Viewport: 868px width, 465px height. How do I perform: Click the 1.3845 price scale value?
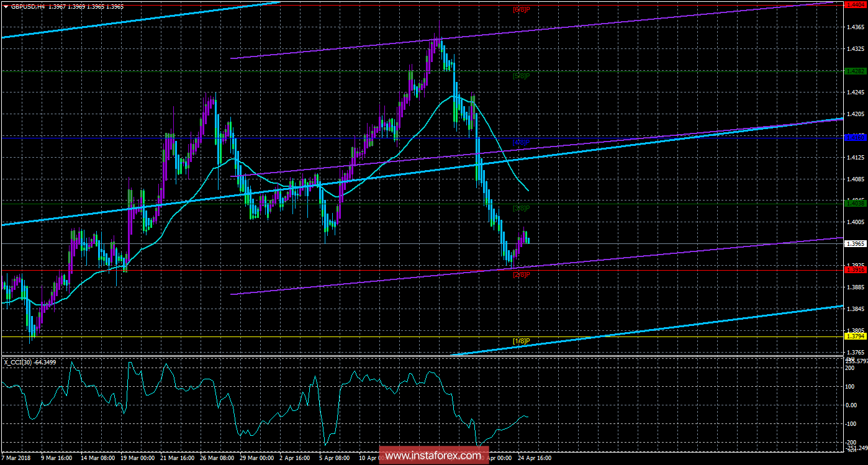click(856, 309)
